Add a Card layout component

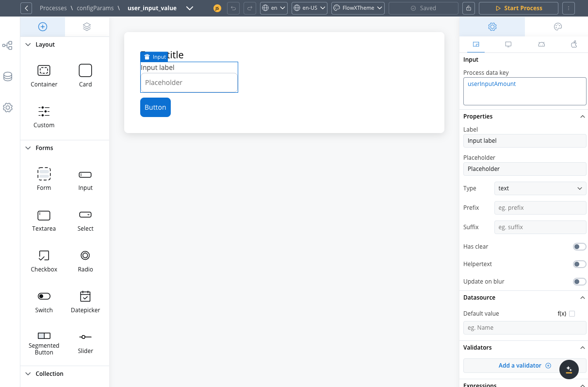click(x=85, y=76)
